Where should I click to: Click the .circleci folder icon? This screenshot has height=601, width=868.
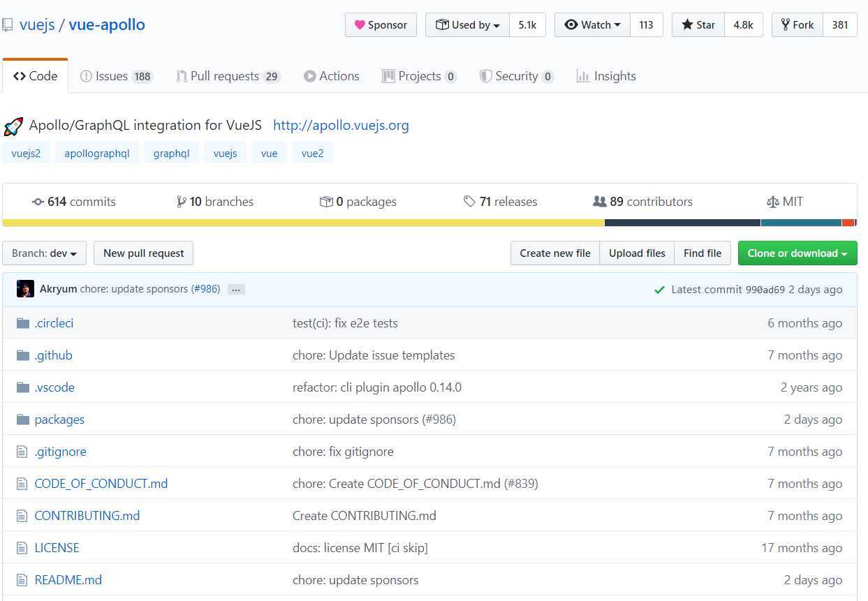23,323
